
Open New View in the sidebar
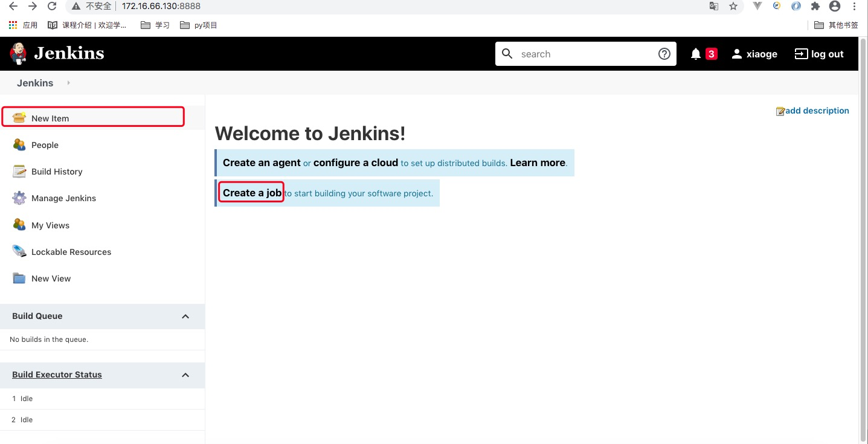(51, 278)
